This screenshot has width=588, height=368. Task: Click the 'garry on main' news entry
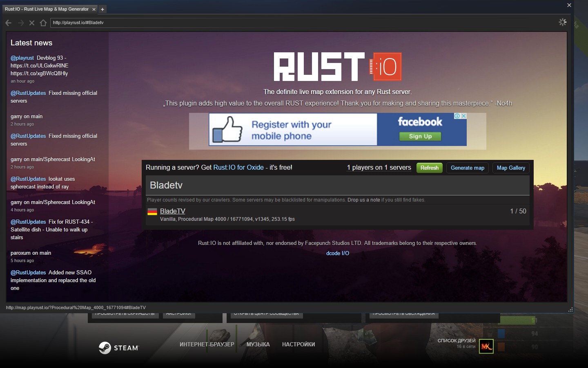coord(27,116)
